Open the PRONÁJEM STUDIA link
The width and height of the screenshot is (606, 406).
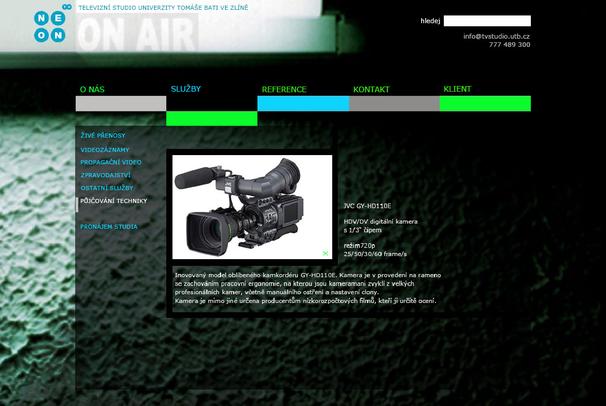click(109, 227)
